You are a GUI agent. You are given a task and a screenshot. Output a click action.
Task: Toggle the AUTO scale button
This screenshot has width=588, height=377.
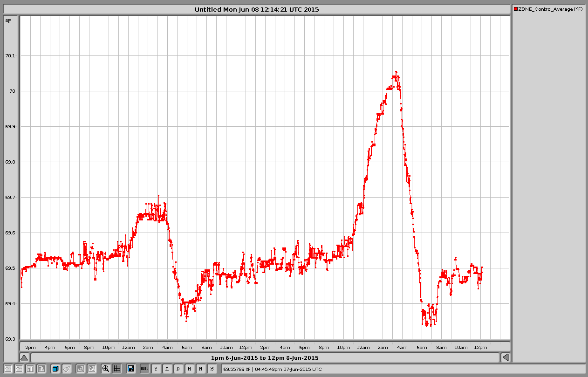(144, 369)
